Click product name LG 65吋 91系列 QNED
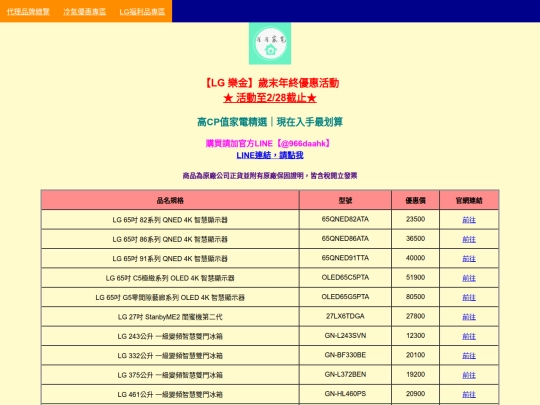This screenshot has width=540, height=405. click(x=170, y=259)
